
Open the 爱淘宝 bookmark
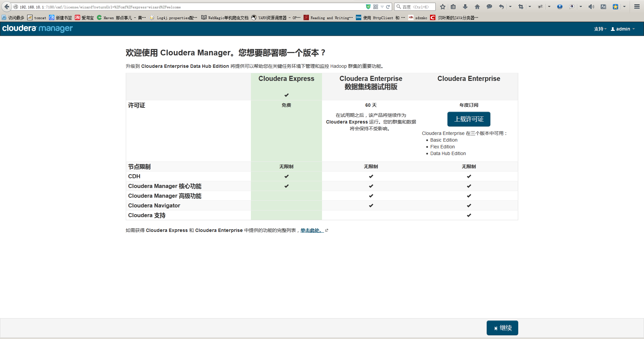[x=85, y=18]
